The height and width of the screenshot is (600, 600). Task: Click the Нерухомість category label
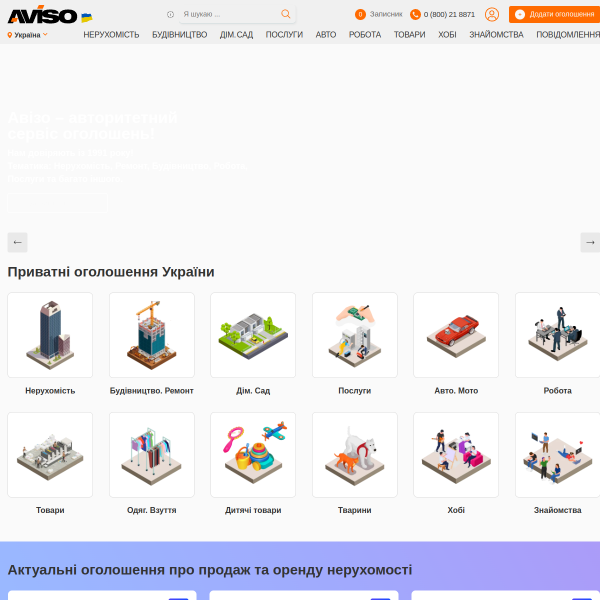click(50, 391)
